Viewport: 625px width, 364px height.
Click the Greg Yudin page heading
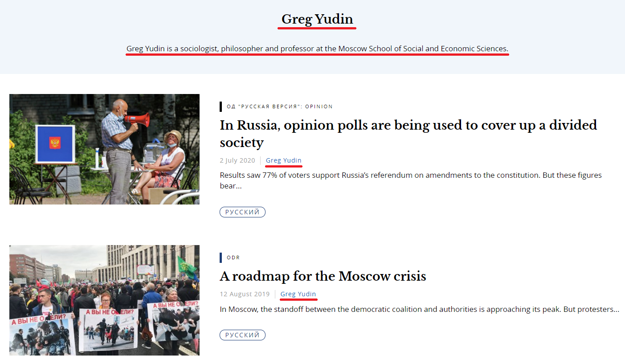click(x=317, y=19)
